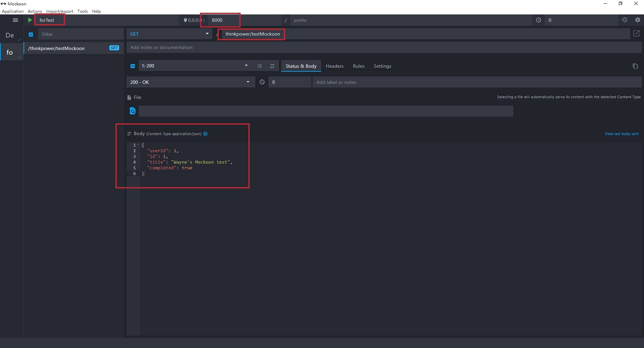Open the Application menu
The height and width of the screenshot is (348, 644).
pos(13,11)
